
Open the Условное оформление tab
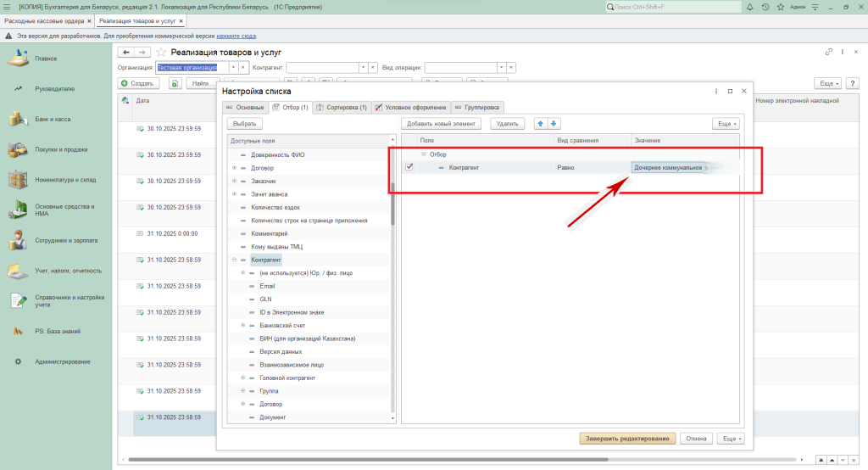coord(412,108)
